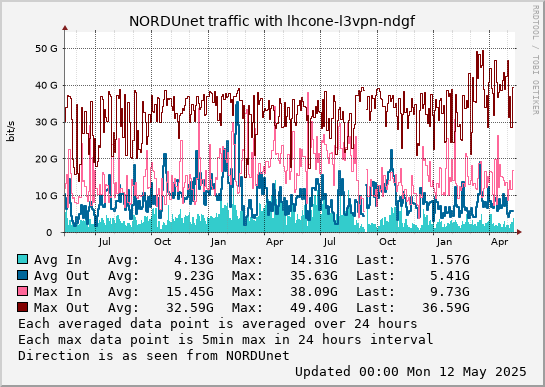Click the Avg In average value 4.13G
This screenshot has width=545, height=387.
point(194,260)
